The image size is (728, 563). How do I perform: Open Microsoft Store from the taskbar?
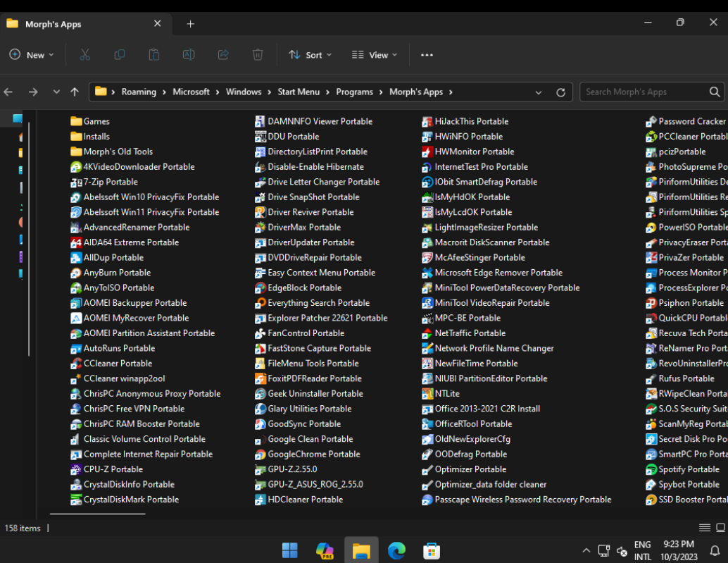pyautogui.click(x=432, y=550)
